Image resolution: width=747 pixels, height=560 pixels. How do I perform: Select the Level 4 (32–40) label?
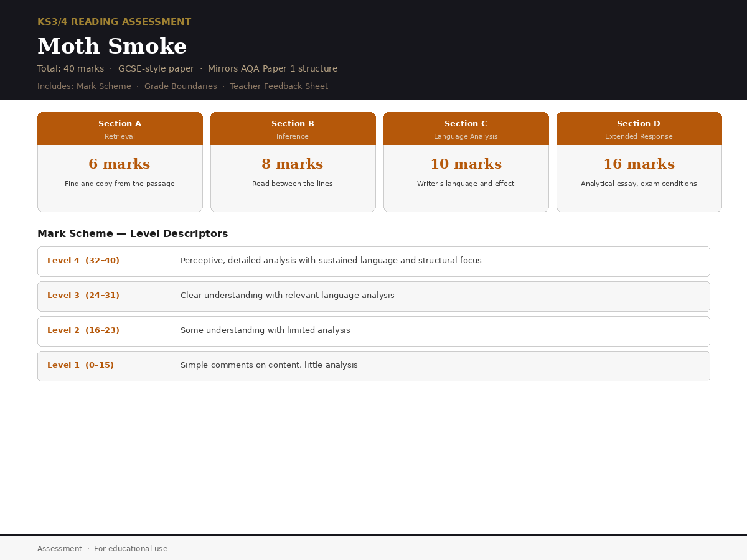83,261
